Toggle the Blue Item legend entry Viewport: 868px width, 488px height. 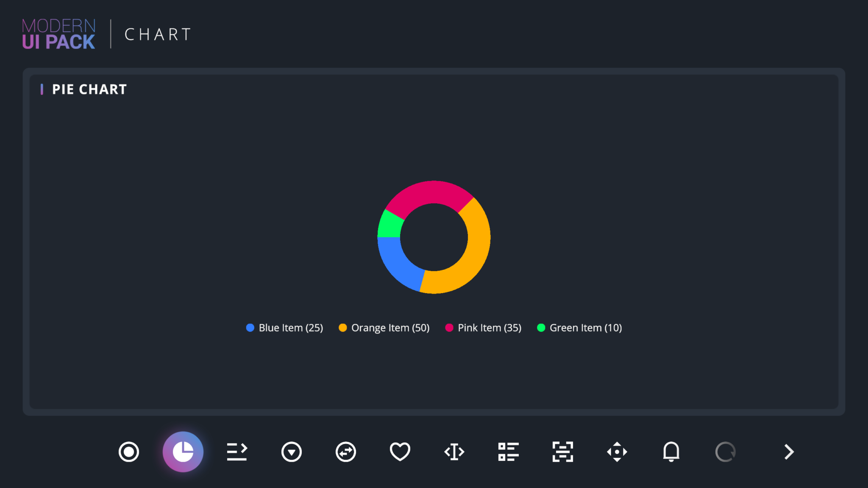(284, 327)
